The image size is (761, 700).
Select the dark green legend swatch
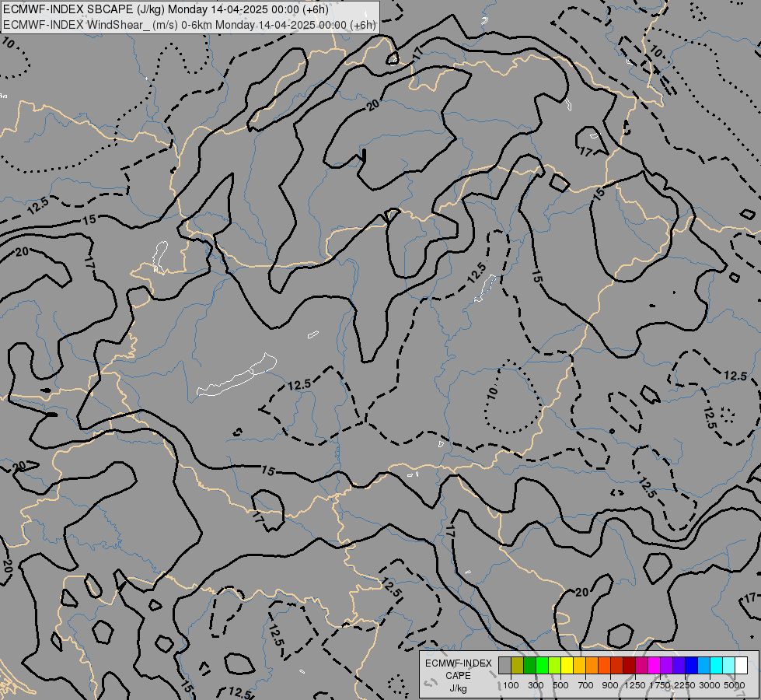tap(529, 665)
